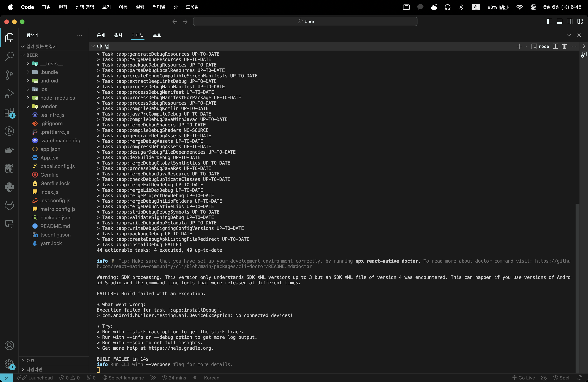Open the Search view in activity bar
This screenshot has width=588, height=382.
(x=9, y=56)
